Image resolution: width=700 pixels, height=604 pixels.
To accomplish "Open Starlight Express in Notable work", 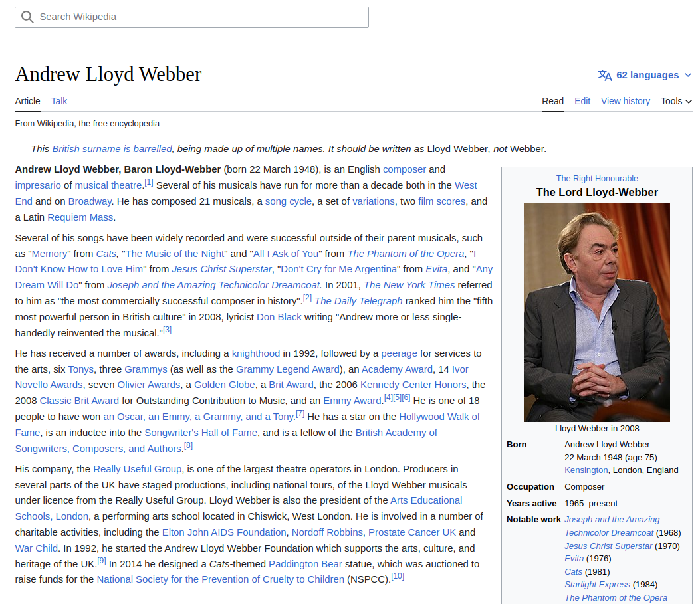I will tap(598, 585).
